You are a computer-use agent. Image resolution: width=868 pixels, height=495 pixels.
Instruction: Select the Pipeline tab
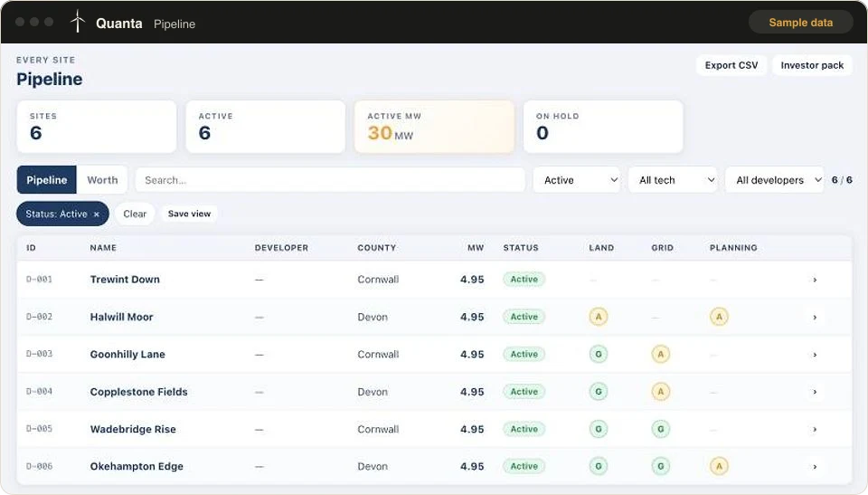pos(46,180)
